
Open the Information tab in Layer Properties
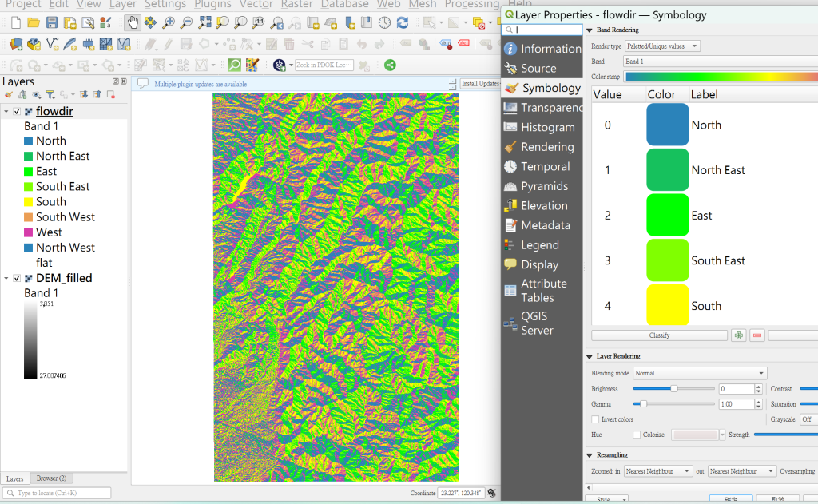542,49
